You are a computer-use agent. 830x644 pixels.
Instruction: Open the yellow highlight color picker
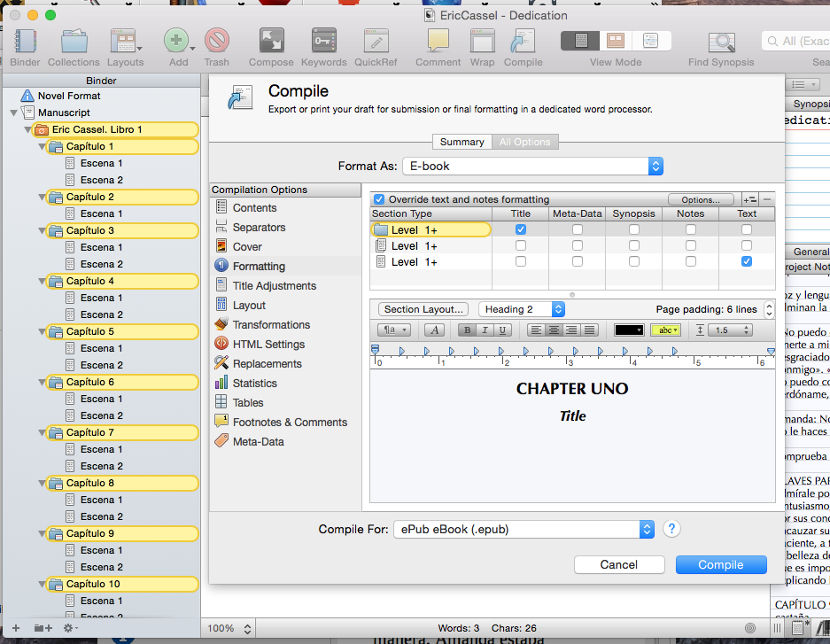(666, 330)
